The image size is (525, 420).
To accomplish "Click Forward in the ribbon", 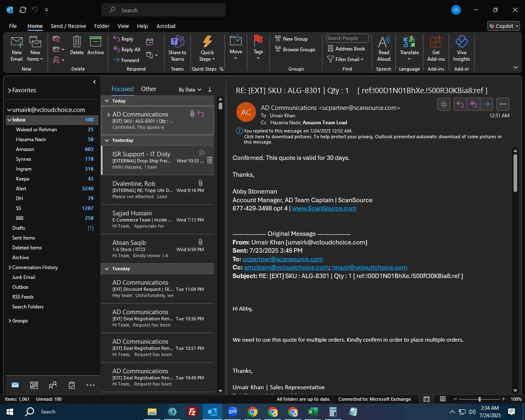I will tap(126, 60).
